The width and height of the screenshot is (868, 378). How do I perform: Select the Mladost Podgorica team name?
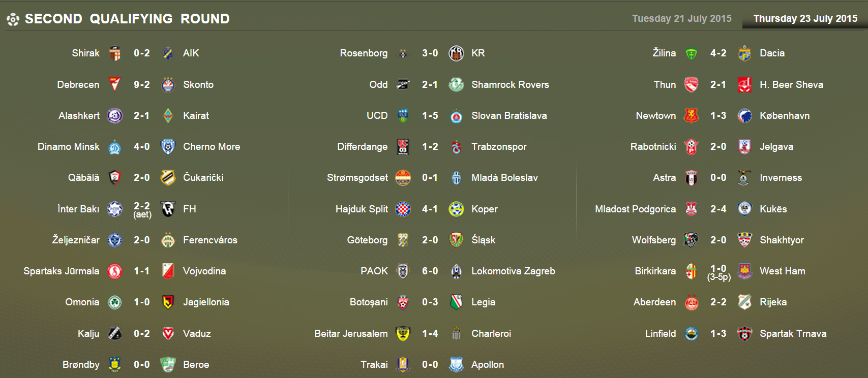(x=635, y=209)
